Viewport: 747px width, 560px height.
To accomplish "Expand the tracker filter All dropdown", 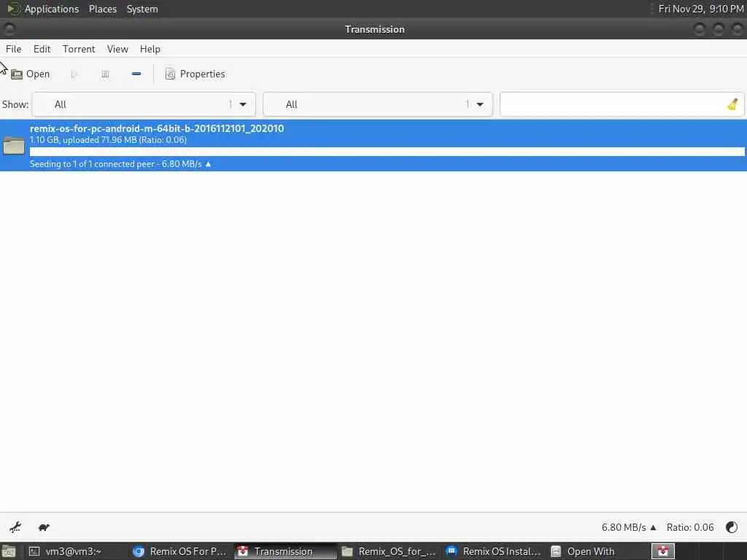I will pyautogui.click(x=378, y=104).
